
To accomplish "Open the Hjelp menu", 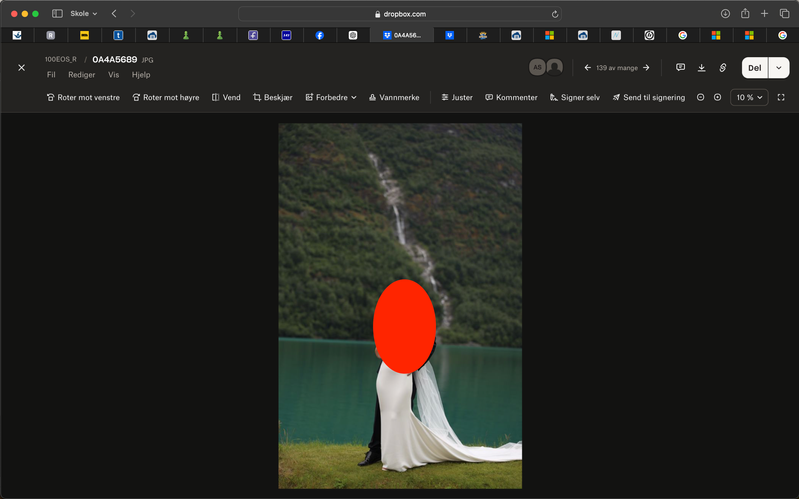I will click(x=141, y=75).
